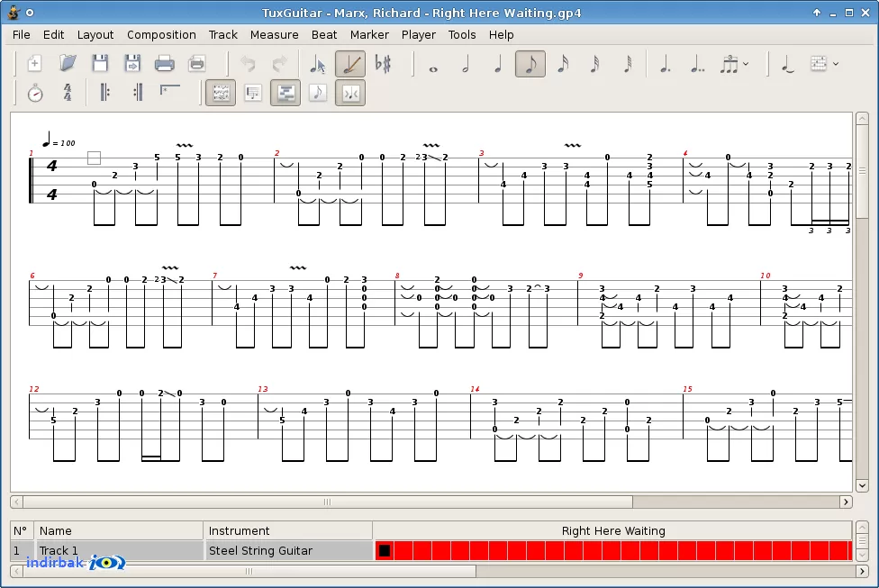Open the Help menu
The image size is (879, 588).
(501, 35)
